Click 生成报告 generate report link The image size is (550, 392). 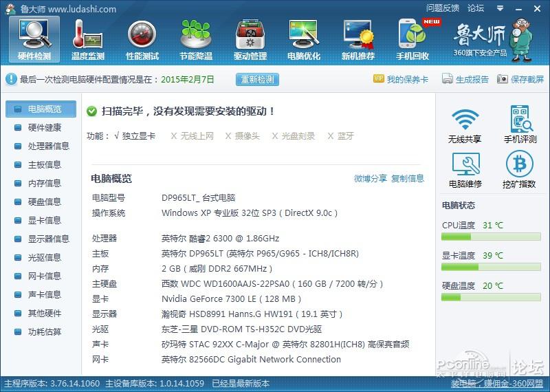click(x=472, y=79)
